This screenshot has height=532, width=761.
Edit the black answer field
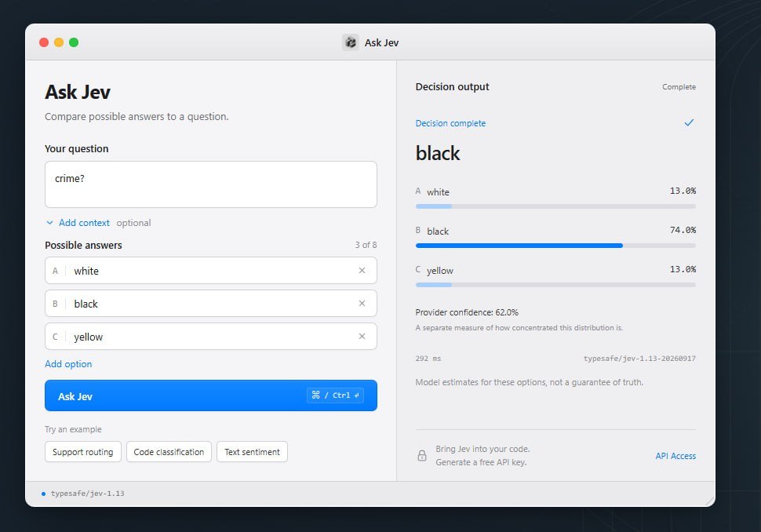tap(210, 304)
